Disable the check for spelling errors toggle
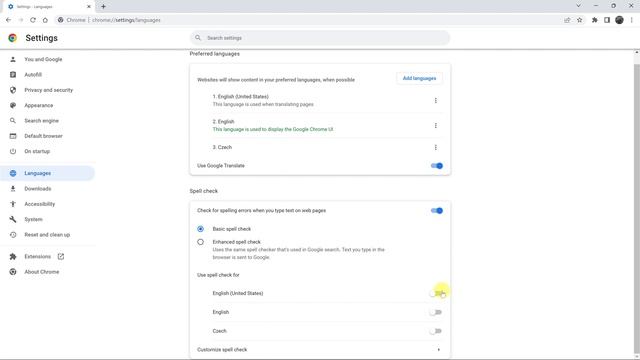 [x=436, y=211]
